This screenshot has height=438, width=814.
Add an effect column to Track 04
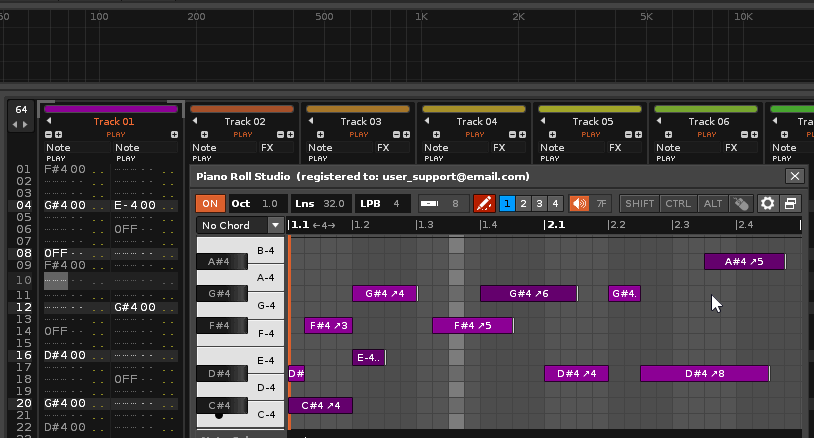click(x=522, y=134)
